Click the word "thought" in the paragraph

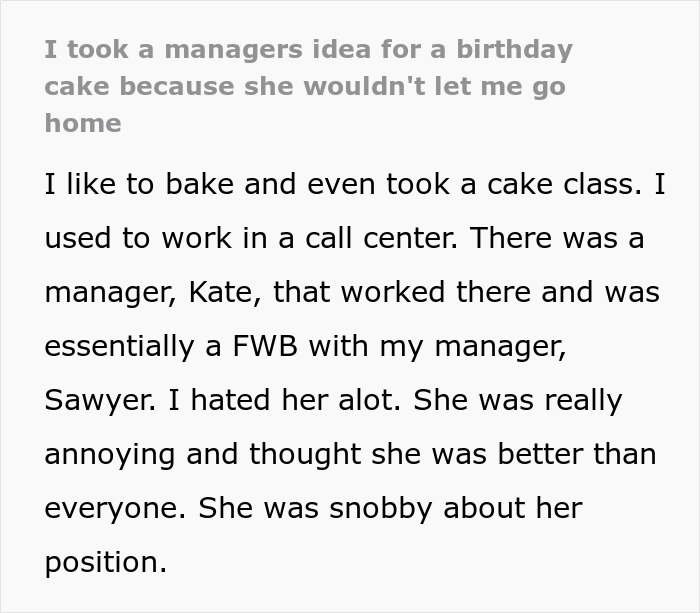pyautogui.click(x=304, y=454)
